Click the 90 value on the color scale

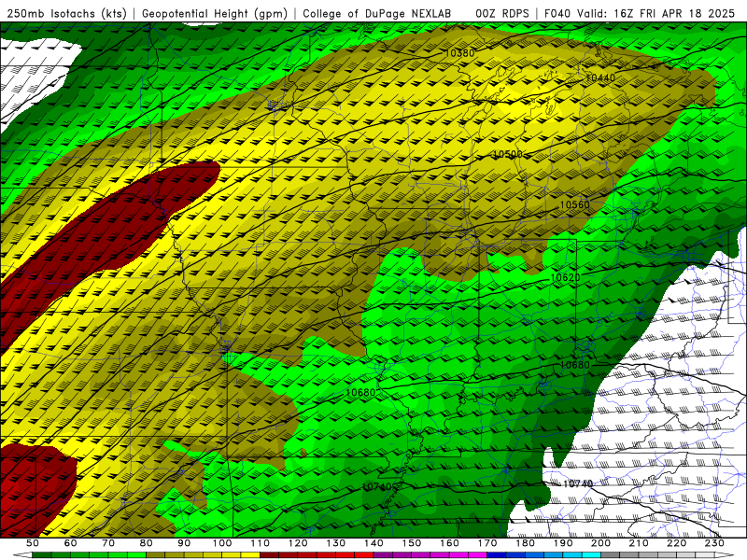click(184, 543)
